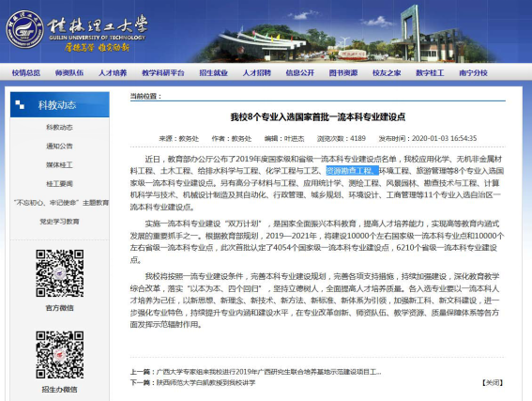Click the 官方微信 QR code image
Viewport: 532px width, 401px height.
(x=60, y=273)
